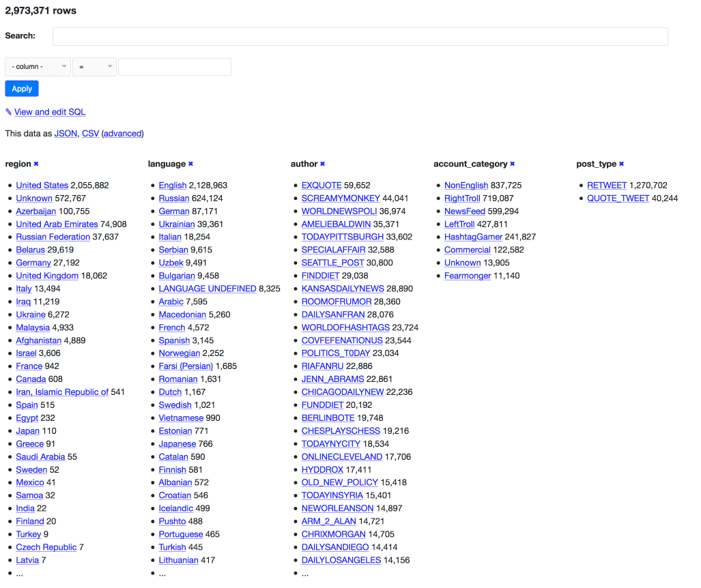701x588 pixels.
Task: Select United Kingdom region facet
Action: (x=47, y=276)
